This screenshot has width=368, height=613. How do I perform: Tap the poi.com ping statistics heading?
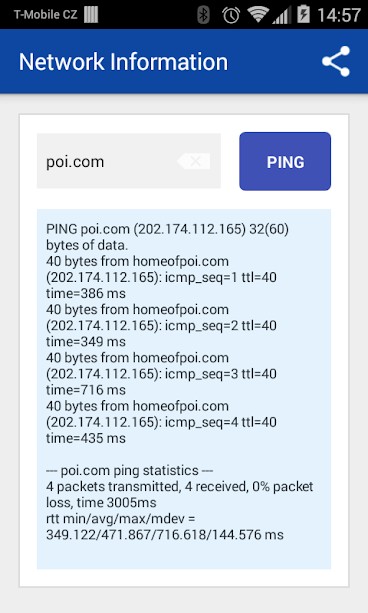[x=129, y=470]
